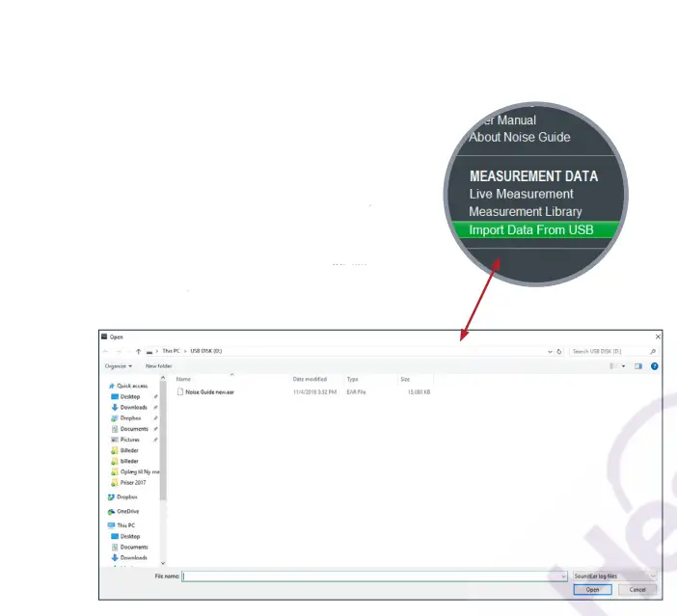Sort files by the Name column
The image size is (677, 616).
183,379
